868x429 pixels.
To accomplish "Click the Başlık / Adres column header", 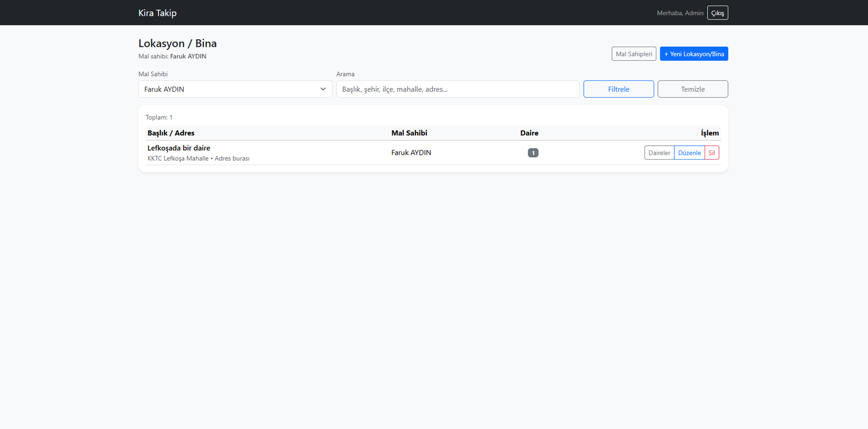I will [171, 133].
